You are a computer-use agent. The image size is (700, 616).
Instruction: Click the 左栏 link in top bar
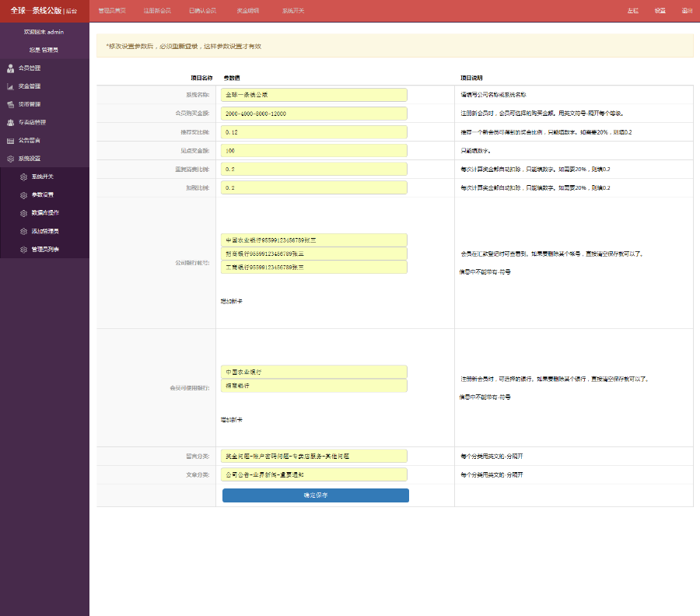[x=633, y=11]
